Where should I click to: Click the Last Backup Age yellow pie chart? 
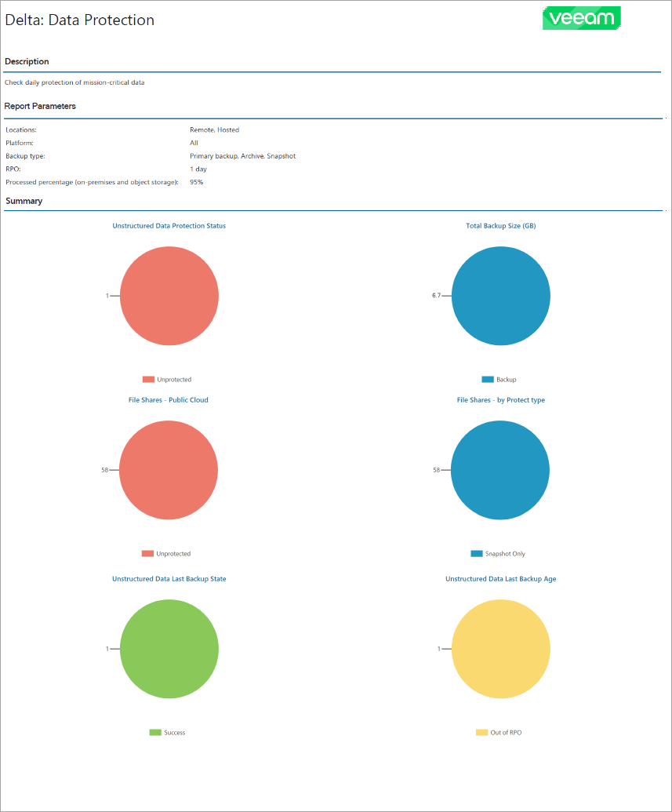coord(500,649)
